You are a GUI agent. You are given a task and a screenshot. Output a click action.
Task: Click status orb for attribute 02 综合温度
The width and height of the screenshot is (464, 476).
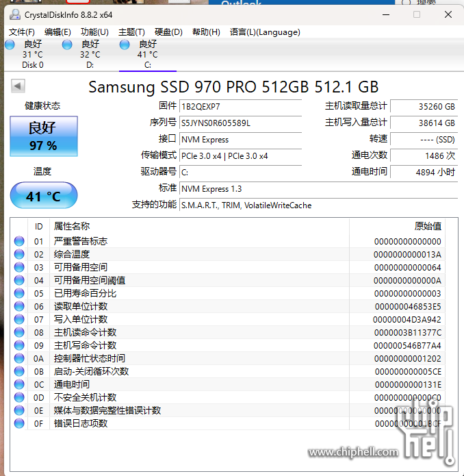(19, 254)
